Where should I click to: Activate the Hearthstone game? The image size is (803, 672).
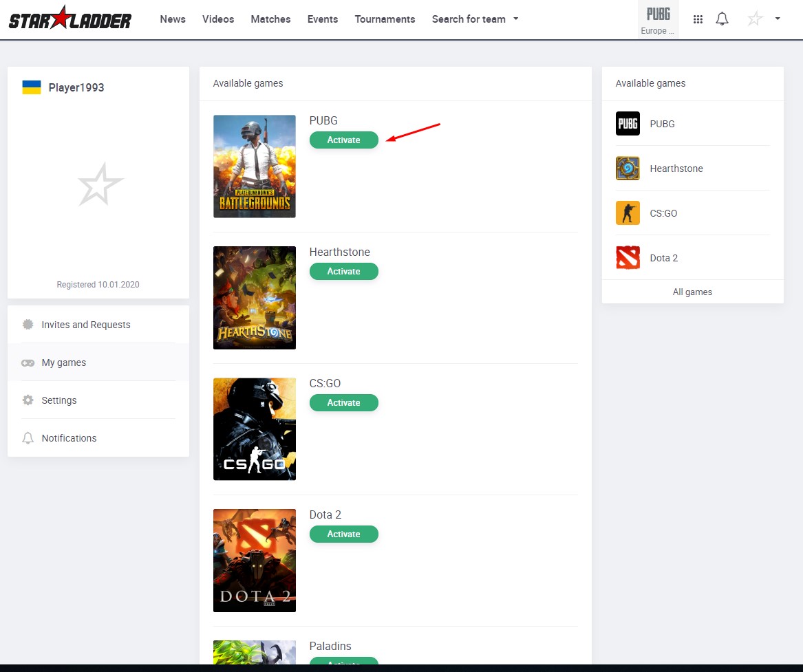(343, 272)
